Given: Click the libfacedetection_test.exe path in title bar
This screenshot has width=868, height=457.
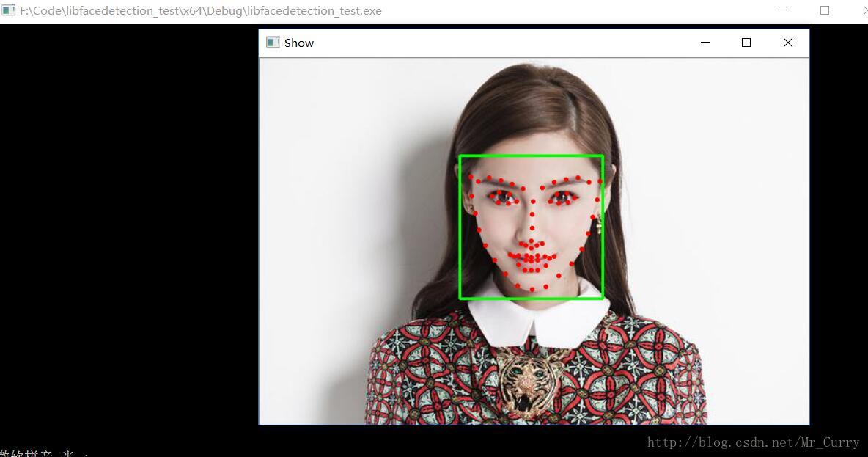Looking at the screenshot, I should pos(200,10).
